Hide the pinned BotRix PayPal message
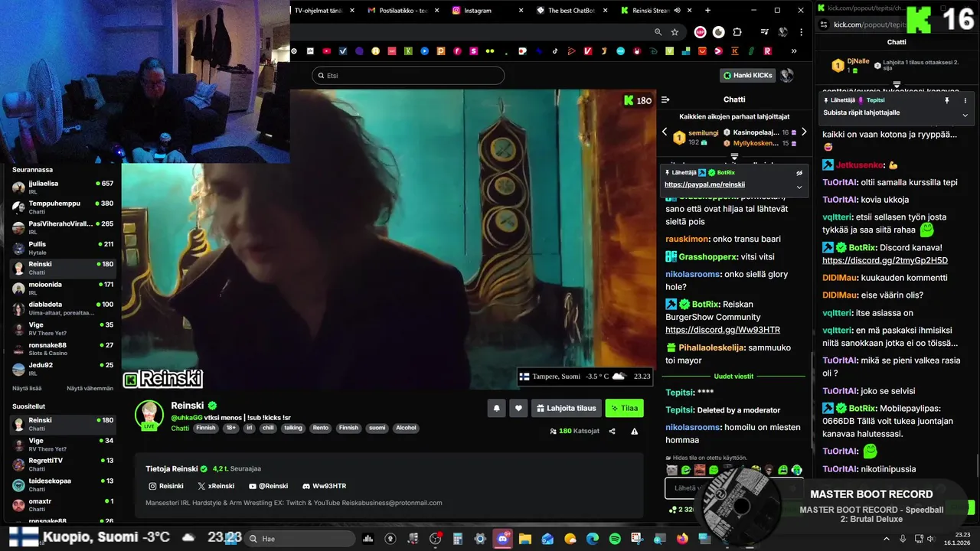Viewport: 980px width, 551px height. click(x=799, y=173)
